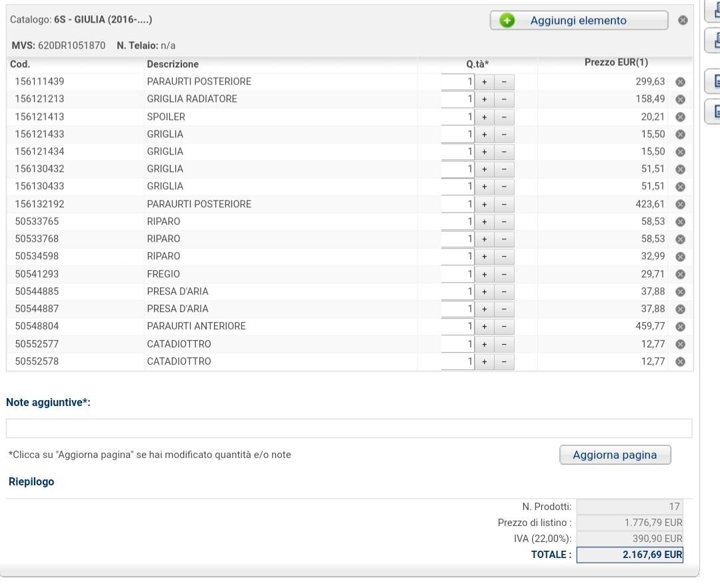Increase quantity of PRESA D'ARIA 50544885
This screenshot has height=588, width=720.
point(484,292)
